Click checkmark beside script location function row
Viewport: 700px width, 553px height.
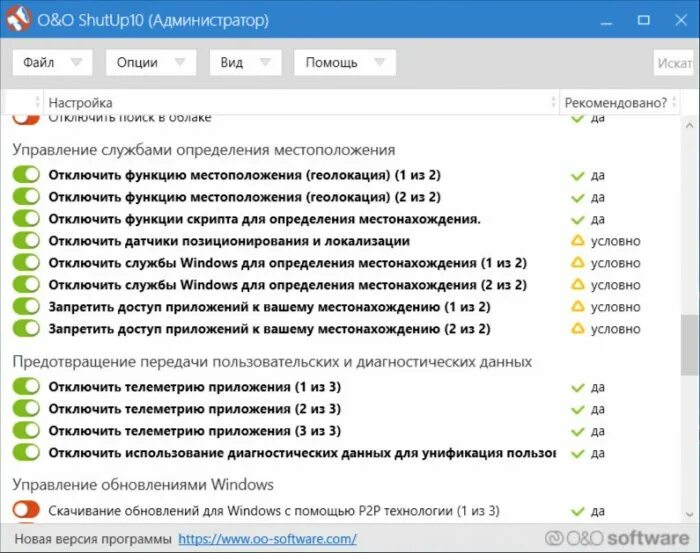coord(578,220)
